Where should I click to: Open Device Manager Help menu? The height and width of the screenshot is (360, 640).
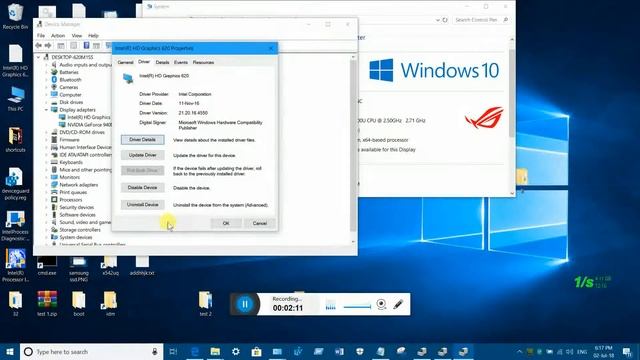point(93,36)
